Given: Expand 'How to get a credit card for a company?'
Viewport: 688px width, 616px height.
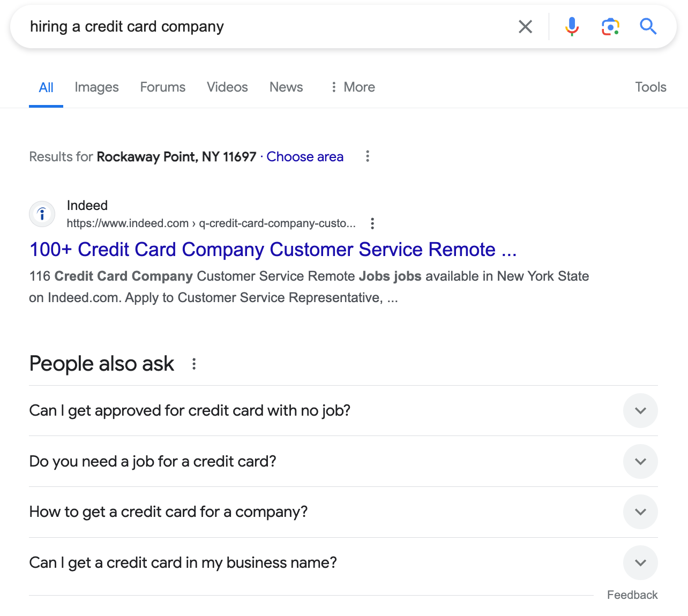Looking at the screenshot, I should 640,512.
